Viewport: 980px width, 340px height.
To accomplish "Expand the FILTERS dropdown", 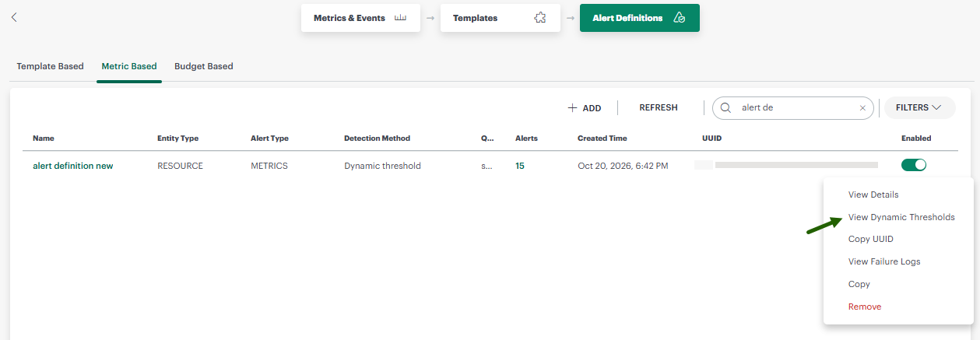I will (x=919, y=108).
